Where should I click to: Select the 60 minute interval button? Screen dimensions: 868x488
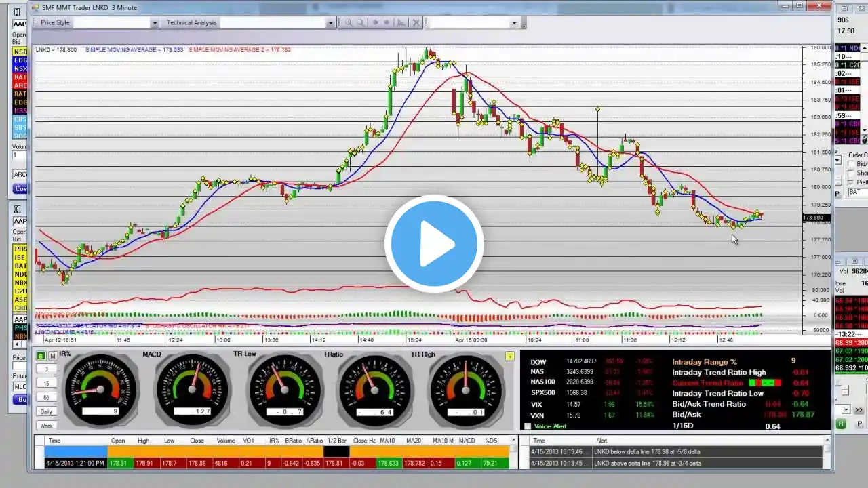pos(46,397)
